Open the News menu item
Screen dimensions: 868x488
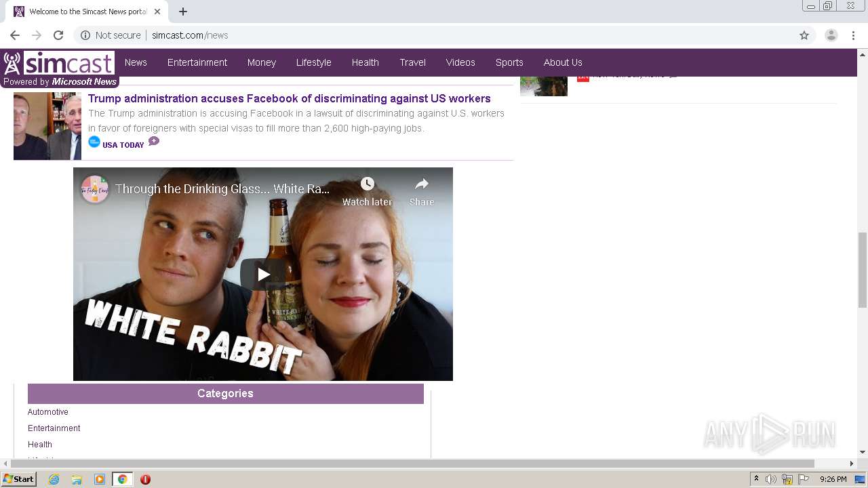click(x=136, y=62)
